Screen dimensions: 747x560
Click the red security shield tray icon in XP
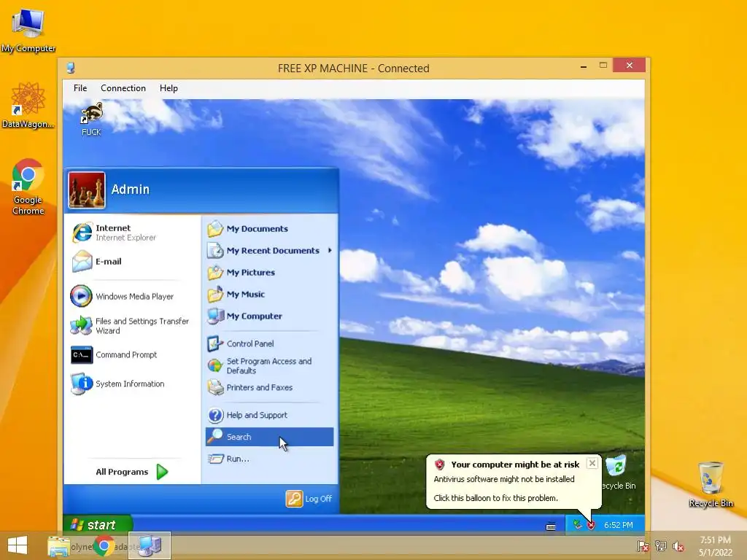tap(591, 525)
